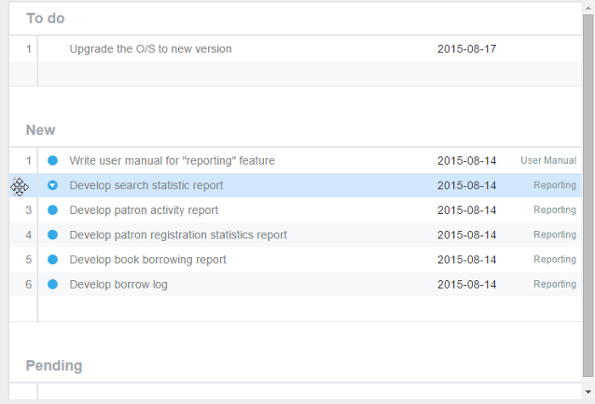Open "Write user manual for reporting feature" task
This screenshot has height=404, width=595.
click(172, 161)
